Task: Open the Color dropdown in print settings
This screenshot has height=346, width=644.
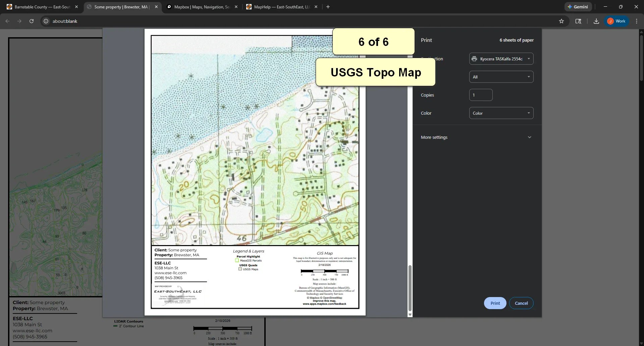Action: (501, 113)
